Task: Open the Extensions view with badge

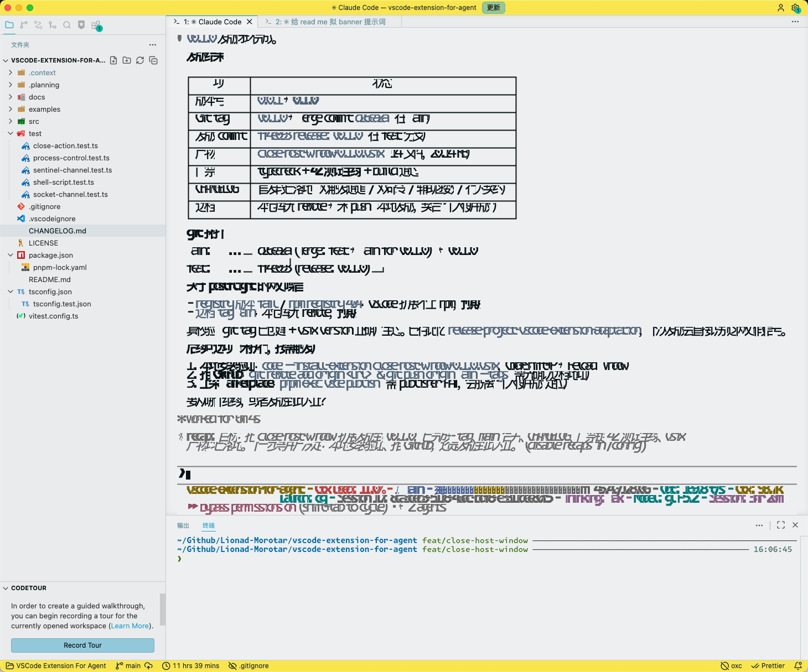Action: 96,25
